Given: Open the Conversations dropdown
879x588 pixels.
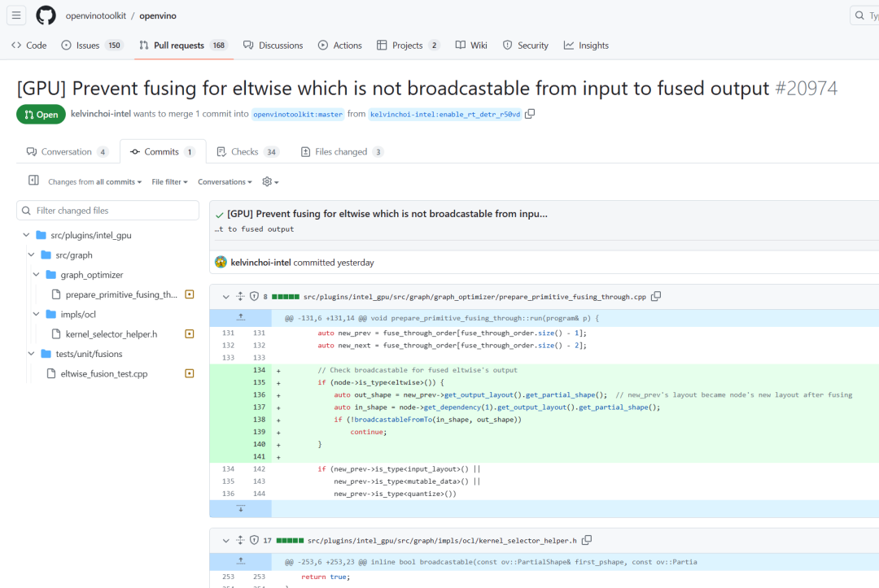Looking at the screenshot, I should (x=225, y=181).
